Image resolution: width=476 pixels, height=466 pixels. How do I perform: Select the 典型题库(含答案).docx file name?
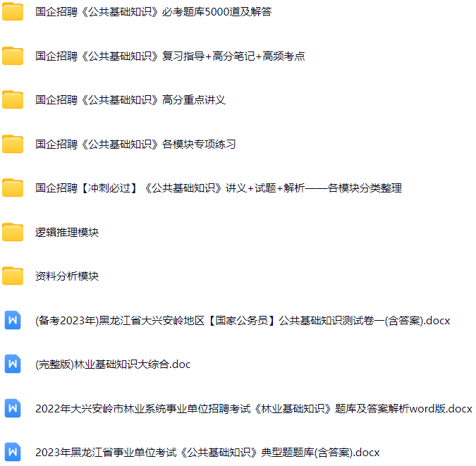(207, 453)
